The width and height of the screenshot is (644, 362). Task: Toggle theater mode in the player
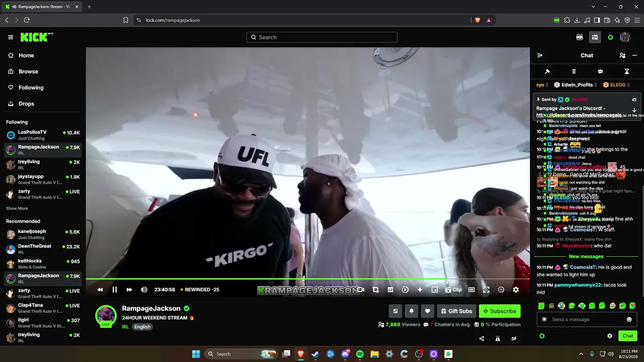coord(471,290)
